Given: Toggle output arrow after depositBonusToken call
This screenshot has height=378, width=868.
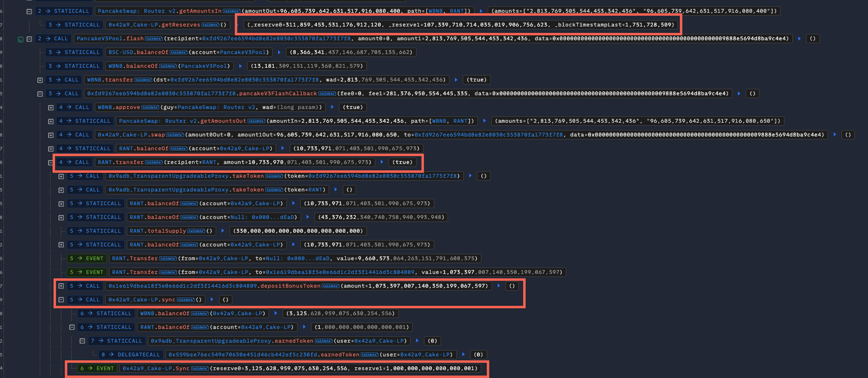Looking at the screenshot, I should click(499, 286).
